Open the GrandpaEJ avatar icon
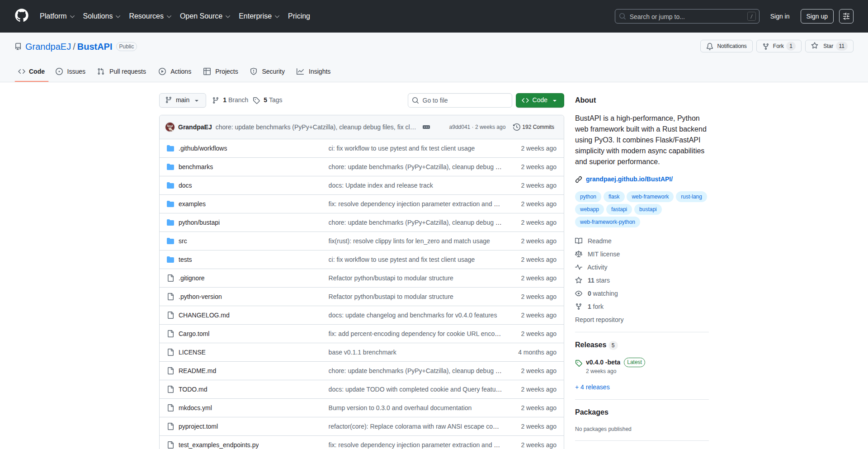Screen dimensions: 868x449 [170, 127]
